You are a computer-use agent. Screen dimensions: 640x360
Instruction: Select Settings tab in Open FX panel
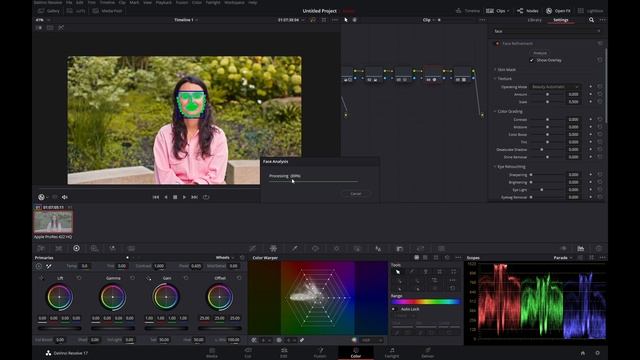(561, 20)
